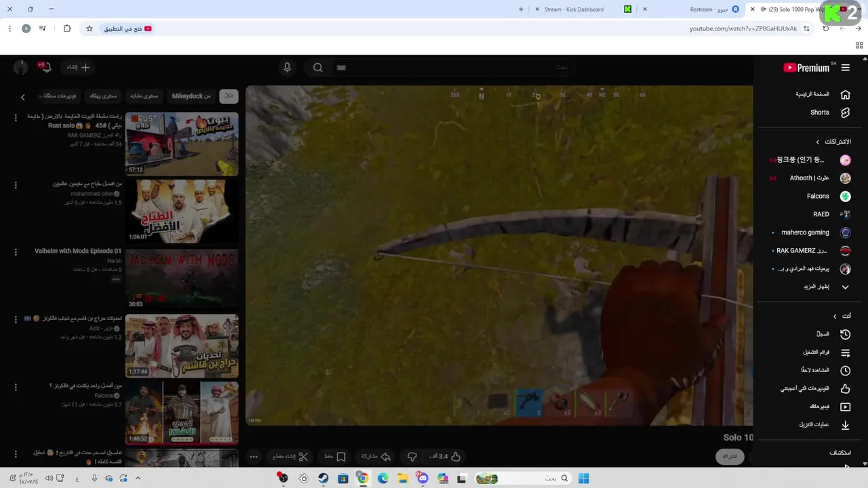Open options for the Falcons video
Viewport: 868px width, 488px height.
tap(16, 386)
